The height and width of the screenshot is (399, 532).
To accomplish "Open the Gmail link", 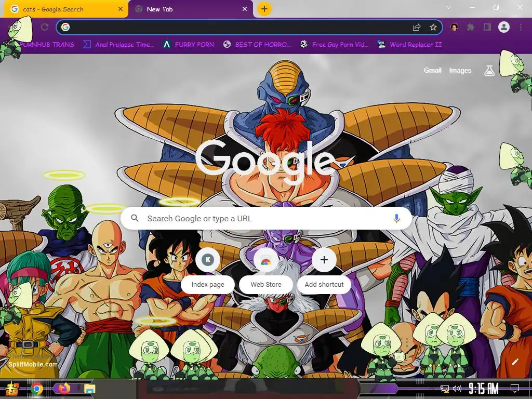I will (x=432, y=70).
